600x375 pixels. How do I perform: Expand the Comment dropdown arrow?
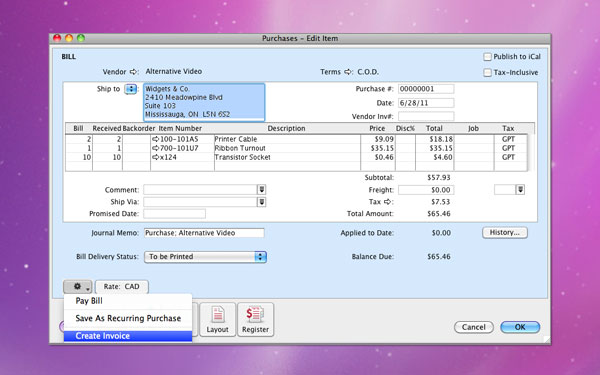tap(261, 189)
